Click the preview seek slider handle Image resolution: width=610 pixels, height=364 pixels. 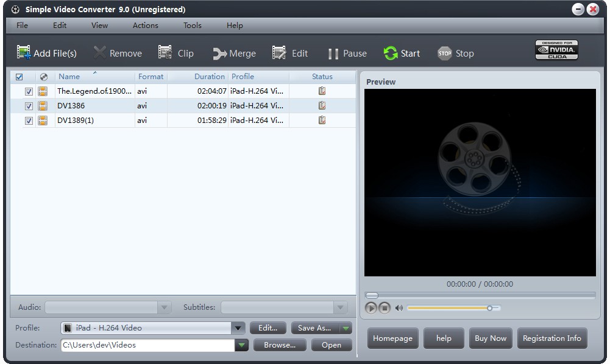pos(372,296)
